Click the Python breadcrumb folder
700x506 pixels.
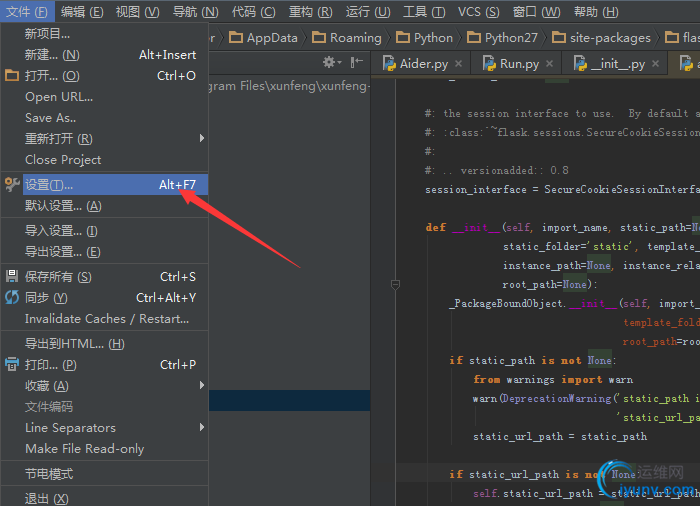click(425, 38)
